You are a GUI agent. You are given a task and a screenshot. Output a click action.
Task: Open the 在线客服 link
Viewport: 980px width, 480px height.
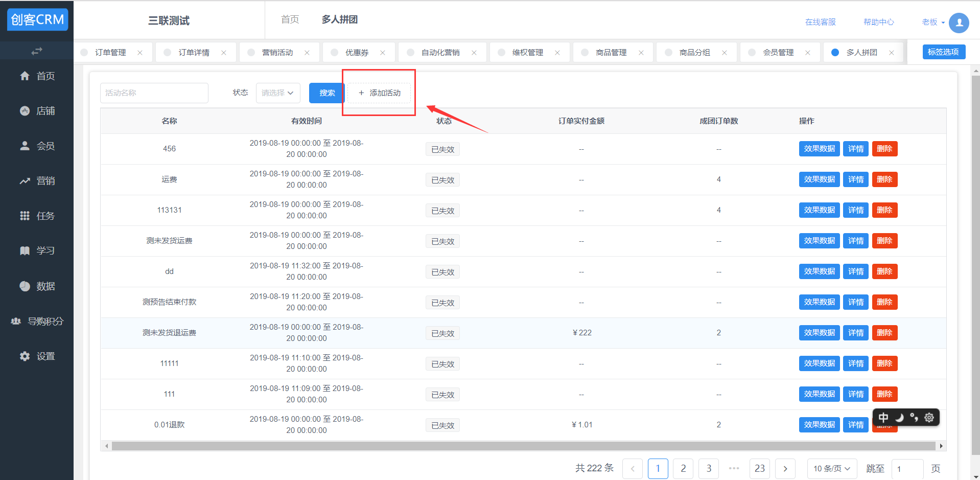(821, 22)
